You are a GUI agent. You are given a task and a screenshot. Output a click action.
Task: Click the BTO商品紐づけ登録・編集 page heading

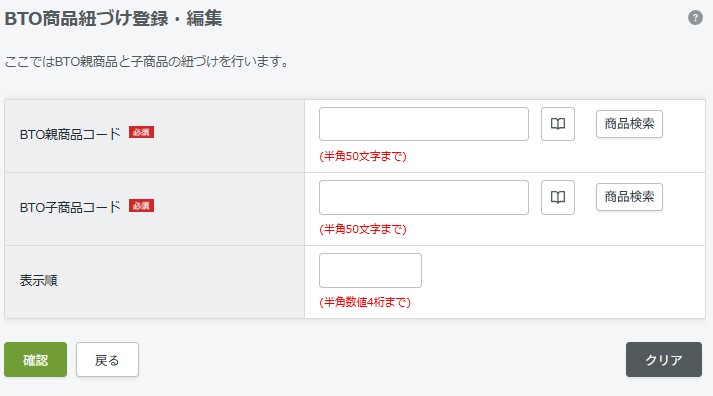113,19
